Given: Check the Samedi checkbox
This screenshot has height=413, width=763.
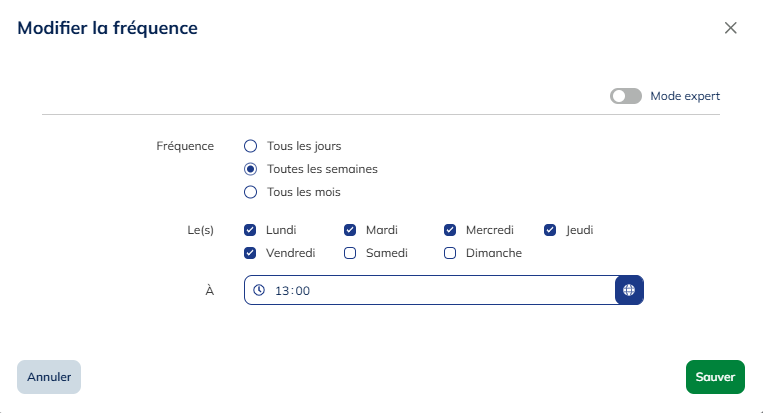Looking at the screenshot, I should (350, 253).
